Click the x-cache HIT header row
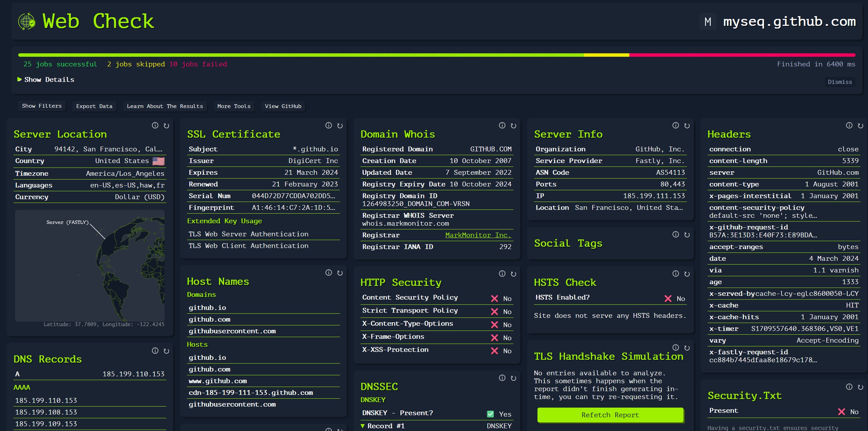This screenshot has width=868, height=431. pyautogui.click(x=784, y=305)
